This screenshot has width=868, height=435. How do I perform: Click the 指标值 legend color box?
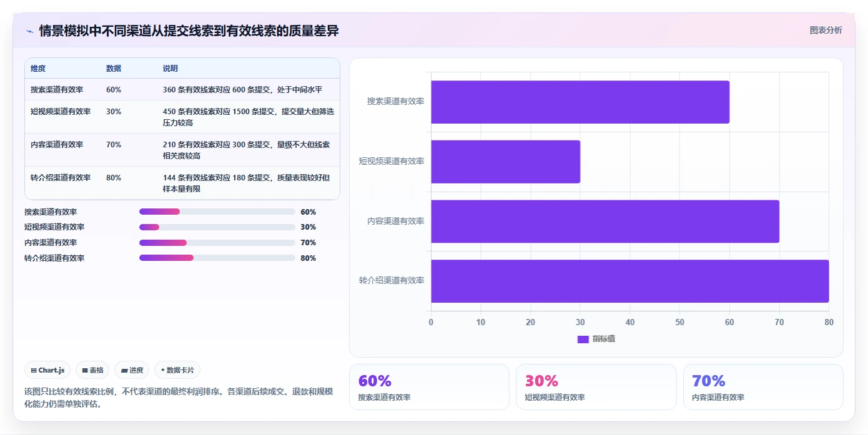583,339
